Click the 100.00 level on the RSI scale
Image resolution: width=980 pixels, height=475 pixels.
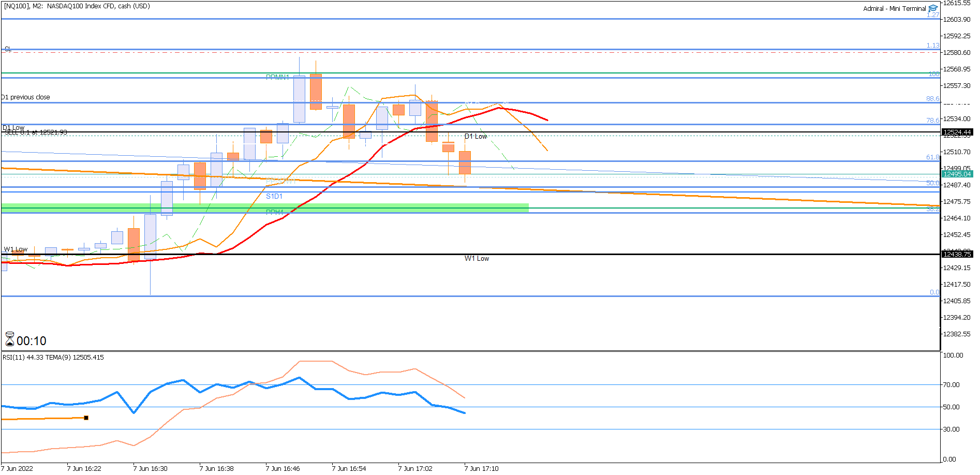[953, 355]
